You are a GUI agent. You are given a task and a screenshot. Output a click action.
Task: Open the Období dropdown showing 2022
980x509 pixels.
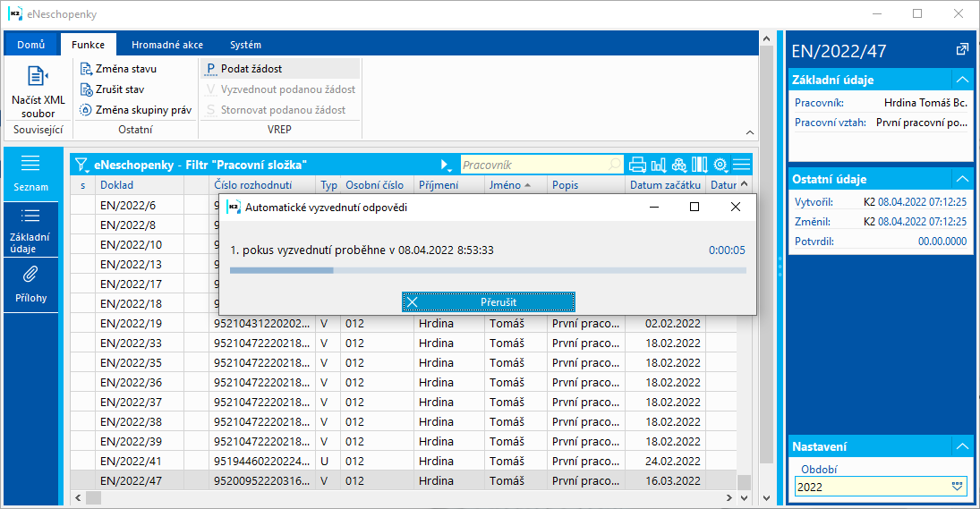coord(957,488)
